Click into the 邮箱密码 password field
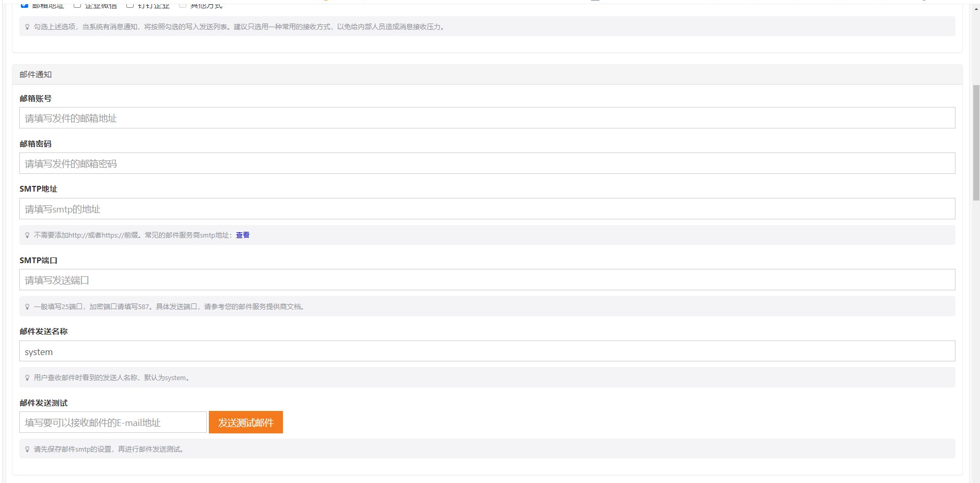 487,163
